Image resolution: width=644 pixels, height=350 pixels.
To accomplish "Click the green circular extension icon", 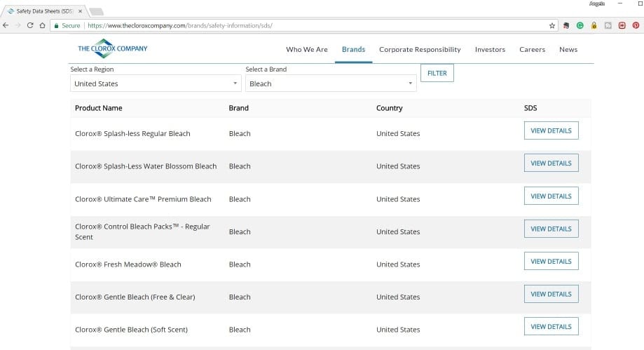I will [580, 25].
